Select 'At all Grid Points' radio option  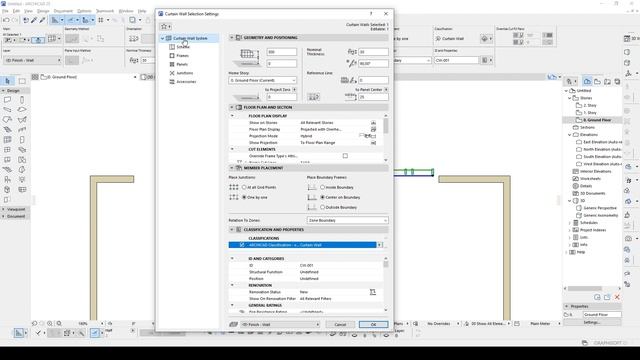tap(244, 187)
